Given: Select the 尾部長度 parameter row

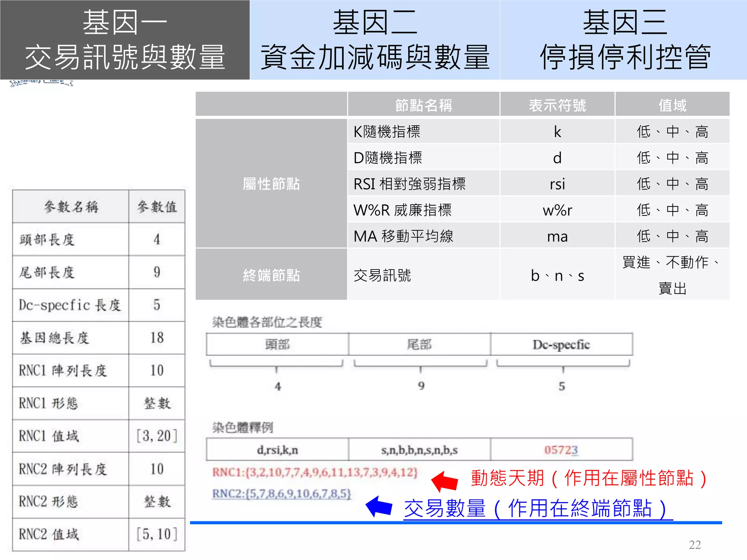Looking at the screenshot, I should pos(99,272).
